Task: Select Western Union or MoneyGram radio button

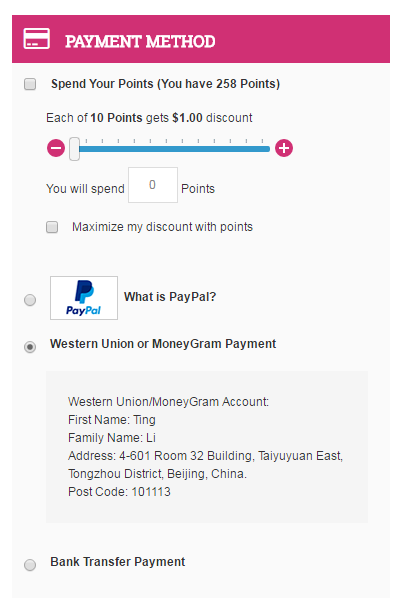Action: (x=30, y=347)
